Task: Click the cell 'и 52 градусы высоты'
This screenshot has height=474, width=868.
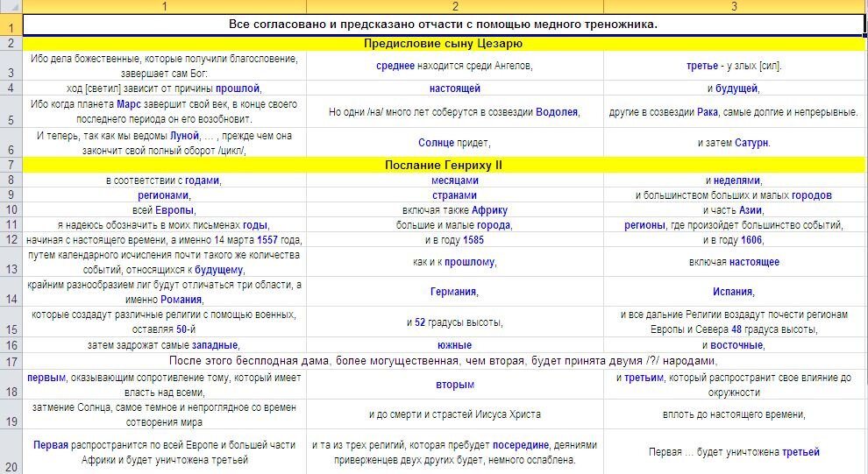Action: (x=455, y=322)
